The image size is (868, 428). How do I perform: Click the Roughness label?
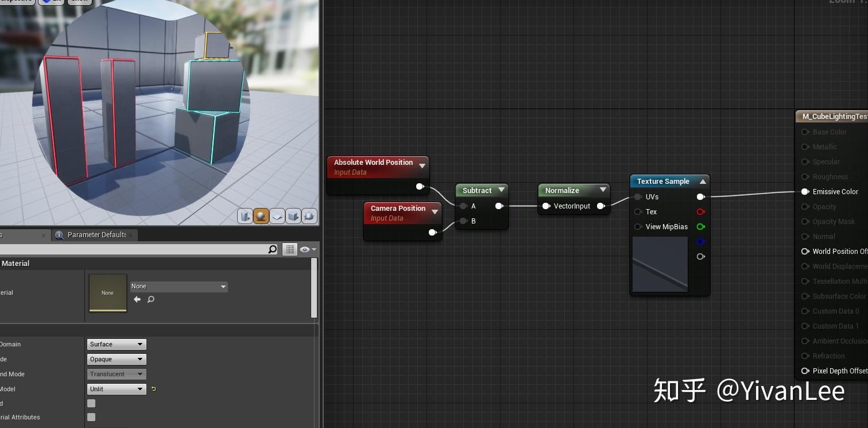pos(830,177)
